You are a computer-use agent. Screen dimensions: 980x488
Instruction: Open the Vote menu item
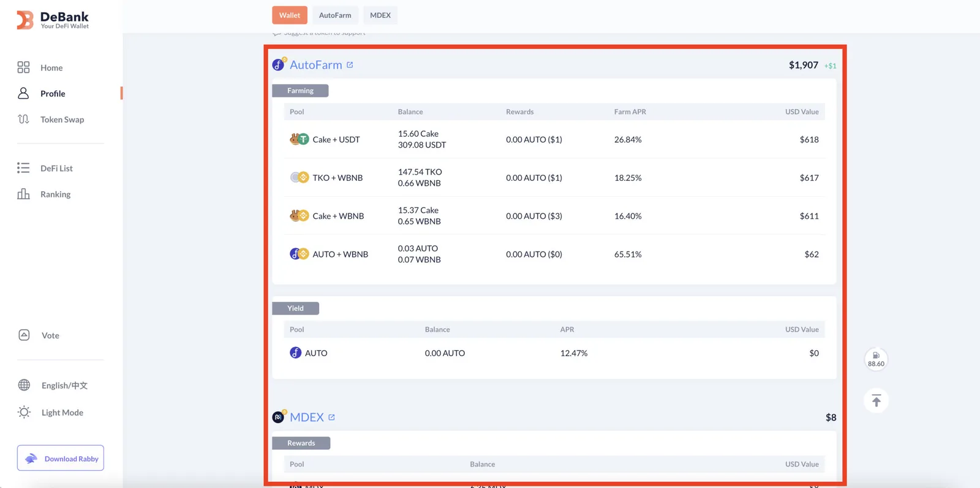[50, 335]
